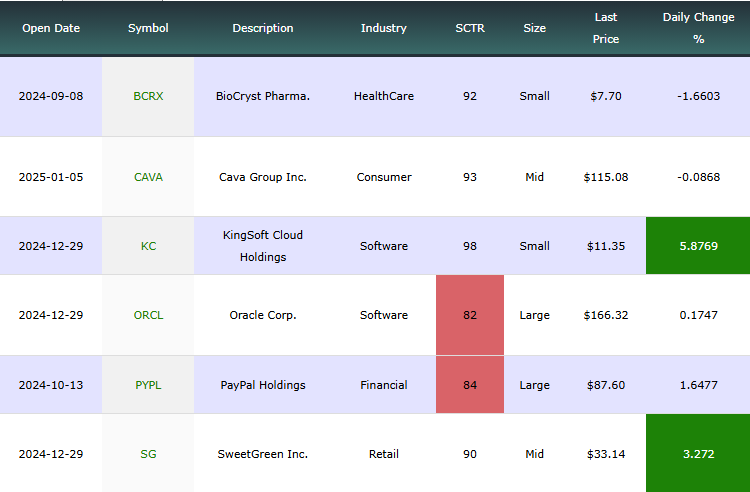Click the -0.0868 daily change value
This screenshot has width=750, height=492.
698,177
